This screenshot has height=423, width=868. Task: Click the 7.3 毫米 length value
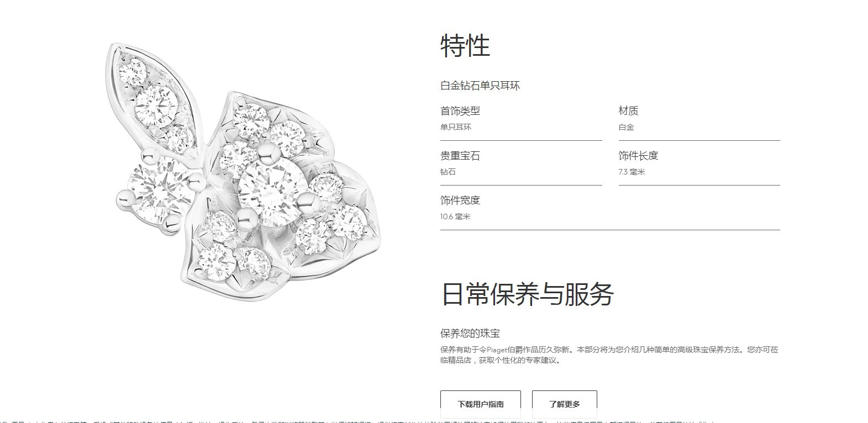point(632,172)
